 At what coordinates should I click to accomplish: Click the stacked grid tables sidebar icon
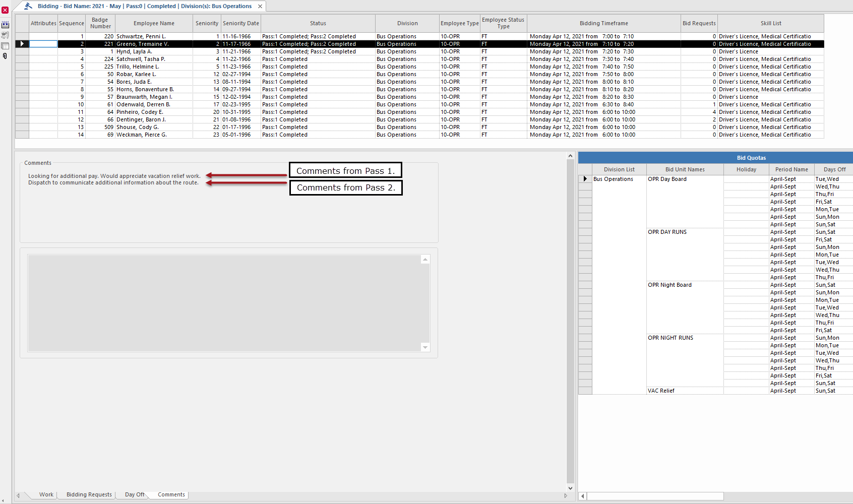[x=5, y=46]
